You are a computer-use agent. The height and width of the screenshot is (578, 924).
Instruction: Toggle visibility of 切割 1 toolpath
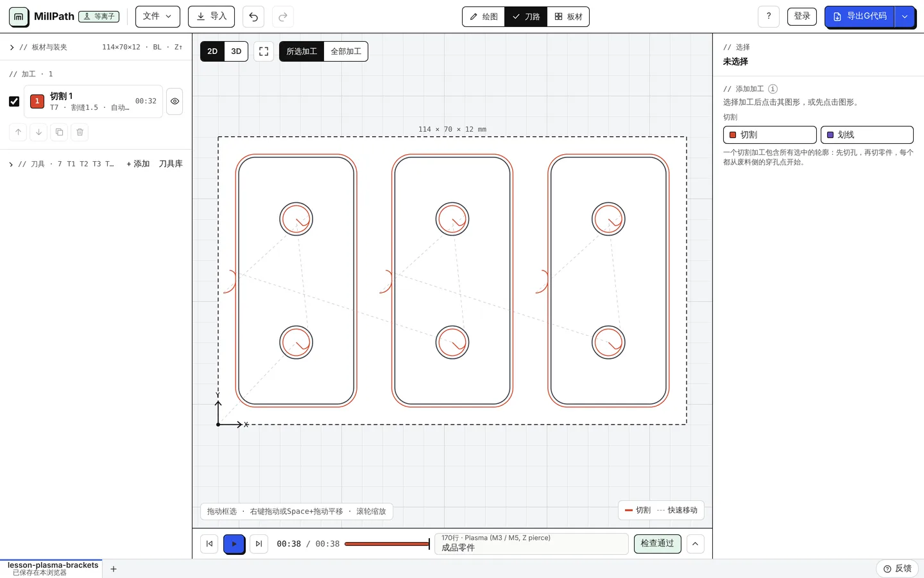175,101
